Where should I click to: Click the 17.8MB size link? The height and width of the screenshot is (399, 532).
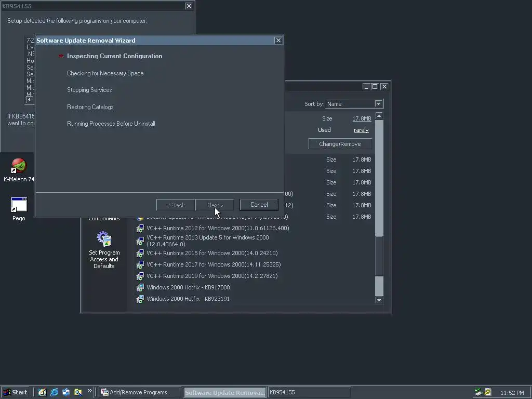(x=362, y=118)
